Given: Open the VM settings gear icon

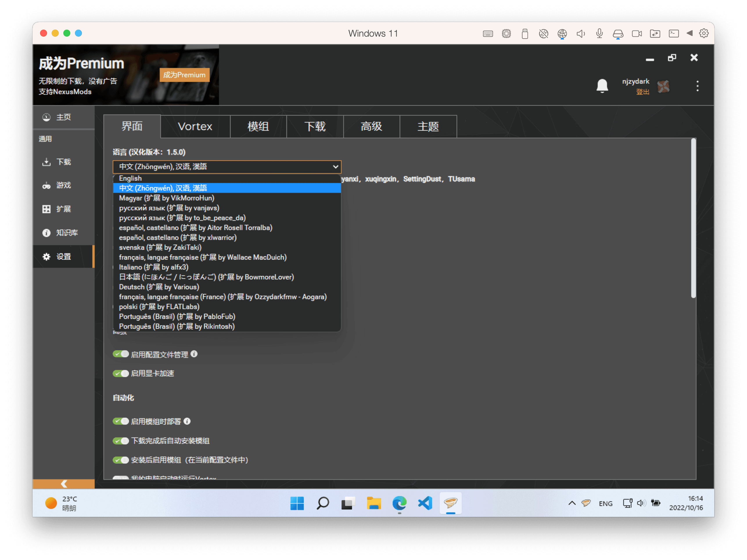Looking at the screenshot, I should (x=704, y=33).
